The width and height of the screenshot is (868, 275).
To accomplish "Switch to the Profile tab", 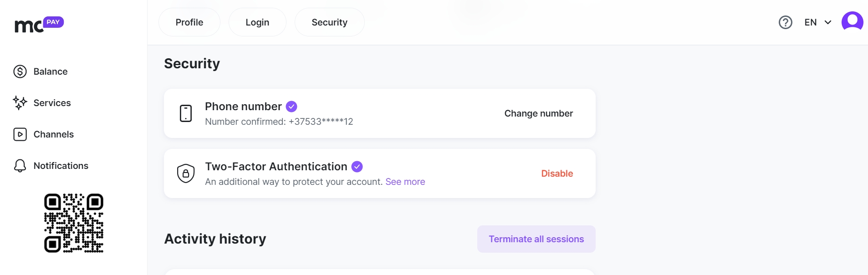I will pos(189,22).
